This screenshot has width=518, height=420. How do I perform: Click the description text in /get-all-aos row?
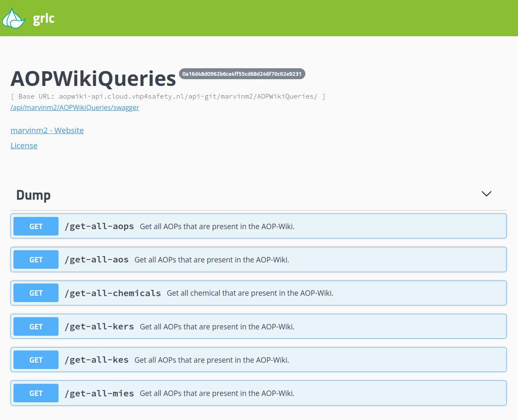coord(212,259)
